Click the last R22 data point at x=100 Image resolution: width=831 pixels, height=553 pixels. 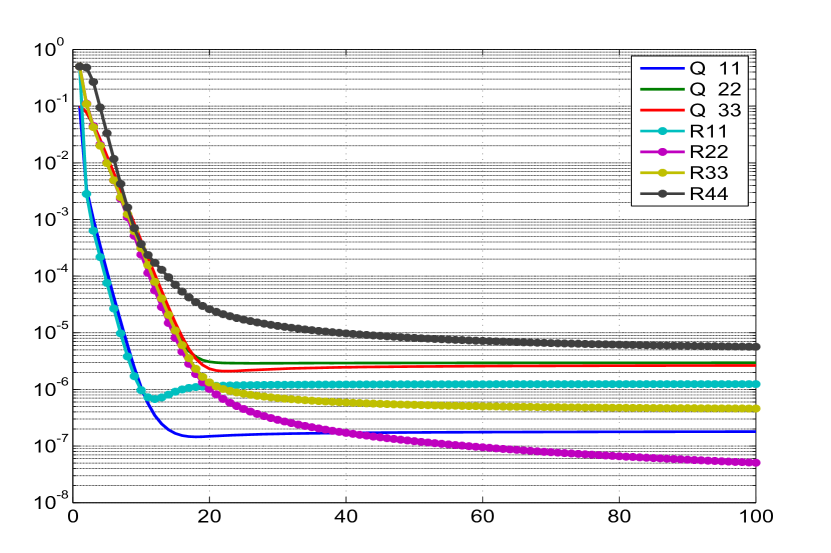coord(756,463)
